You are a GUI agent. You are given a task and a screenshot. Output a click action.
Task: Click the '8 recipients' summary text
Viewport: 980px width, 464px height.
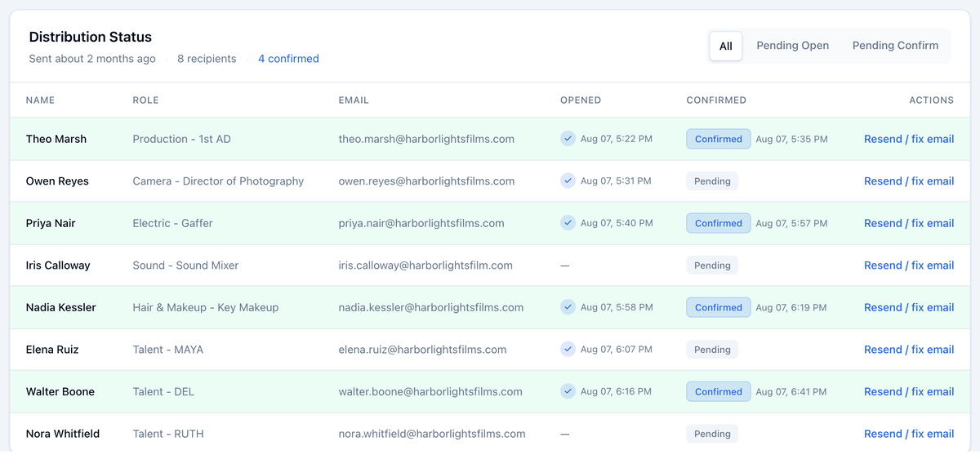click(207, 59)
